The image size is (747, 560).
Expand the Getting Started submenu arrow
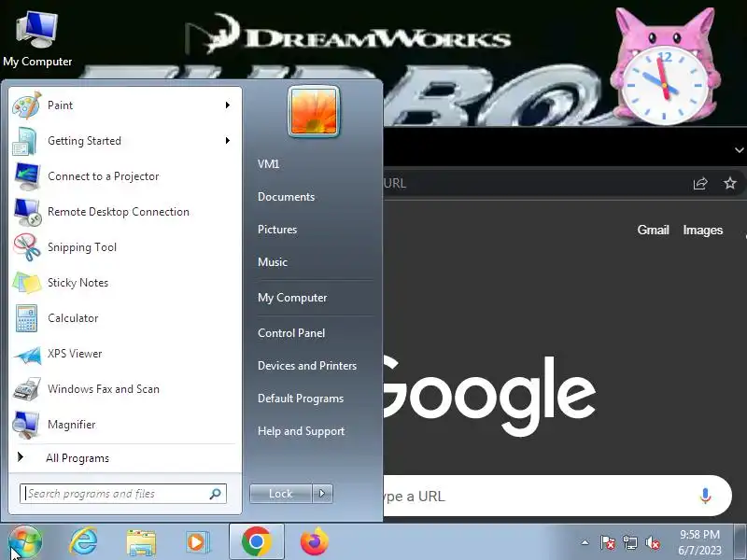(x=228, y=141)
